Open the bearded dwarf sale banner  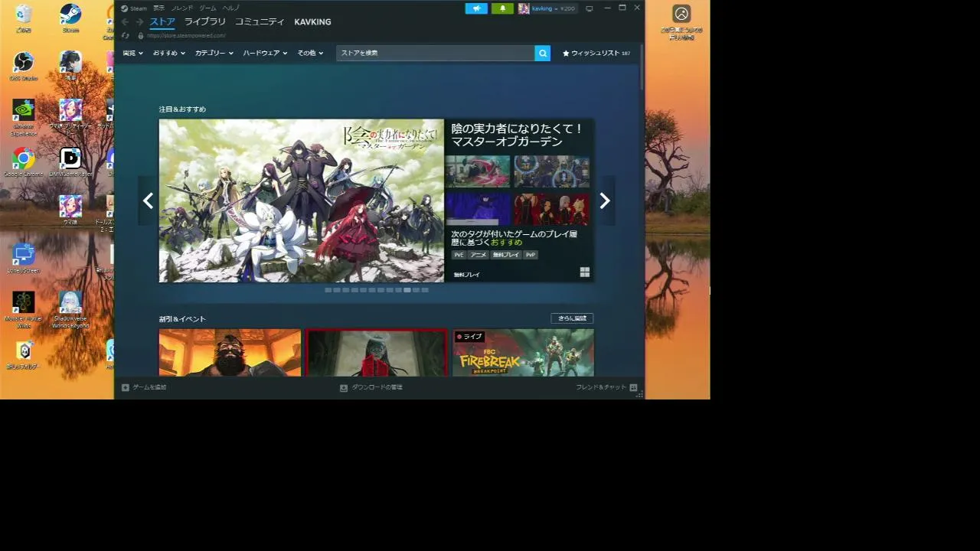coord(230,353)
